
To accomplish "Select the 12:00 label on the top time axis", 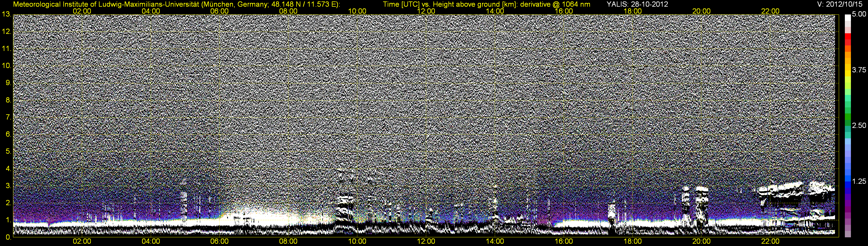I will (x=426, y=11).
